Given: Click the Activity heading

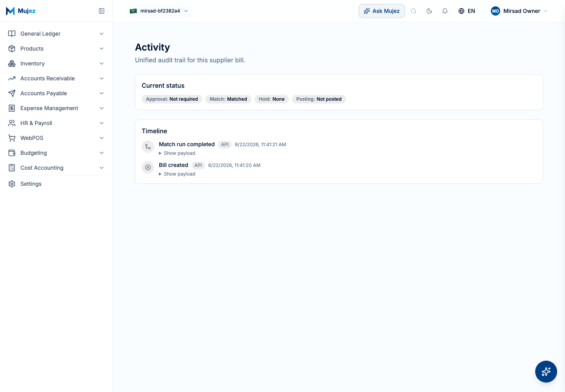Looking at the screenshot, I should 153,47.
